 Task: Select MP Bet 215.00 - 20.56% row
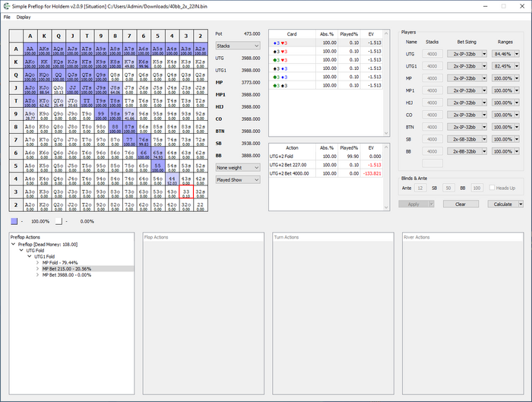pyautogui.click(x=67, y=269)
